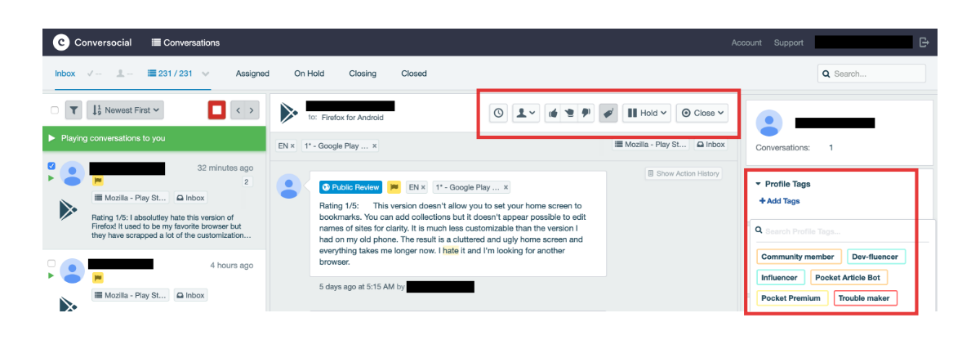This screenshot has width=980, height=340.
Task: Click the '5 days ago at 5:15 AM' timestamp
Action: (357, 287)
